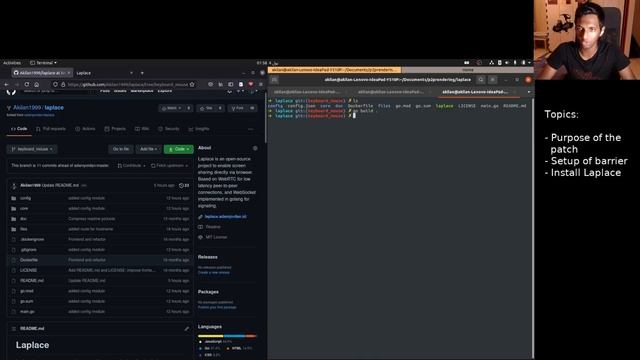This screenshot has height=360, width=640.
Task: Expand the Fetch upstream dropdown
Action: [169, 166]
